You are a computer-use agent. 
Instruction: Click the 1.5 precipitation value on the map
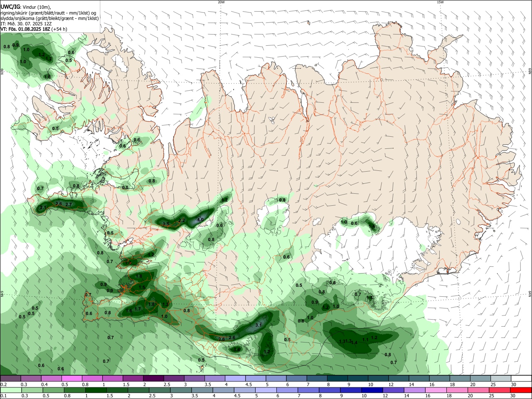pos(142,288)
